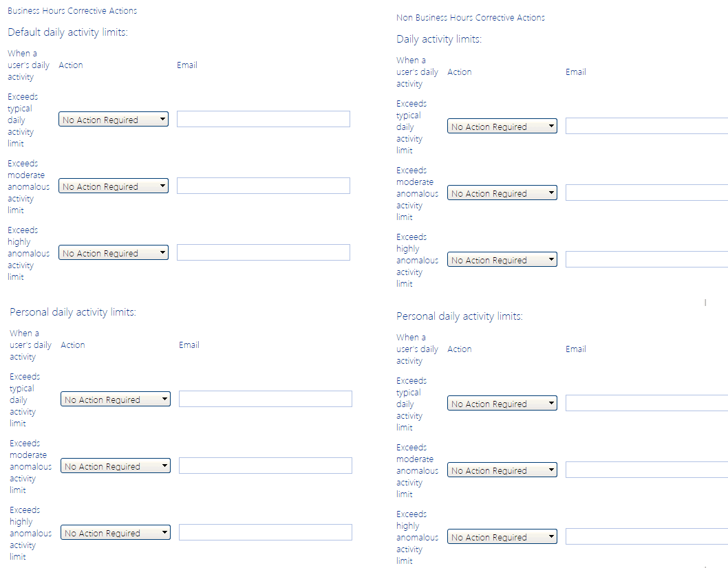Image resolution: width=728 pixels, height=568 pixels.
Task: Expand Non Business Hours personal moderate anomalous dropdown
Action: [x=502, y=470]
